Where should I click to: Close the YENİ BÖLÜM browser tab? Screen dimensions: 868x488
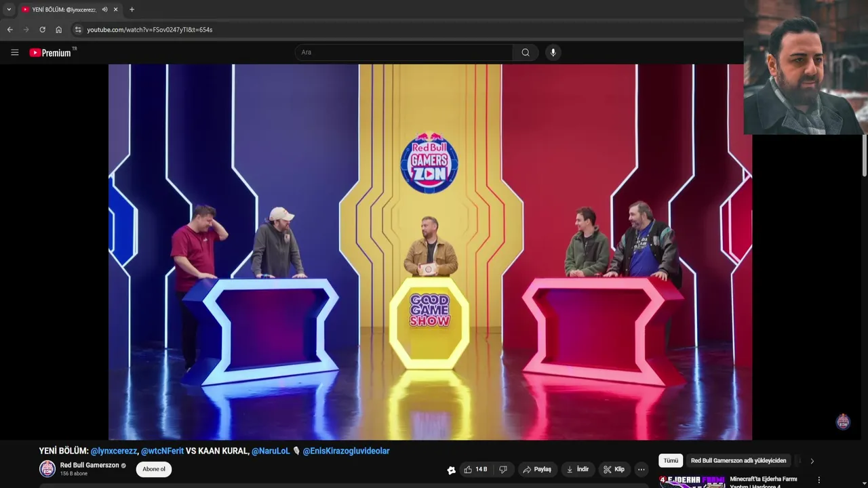tap(116, 9)
